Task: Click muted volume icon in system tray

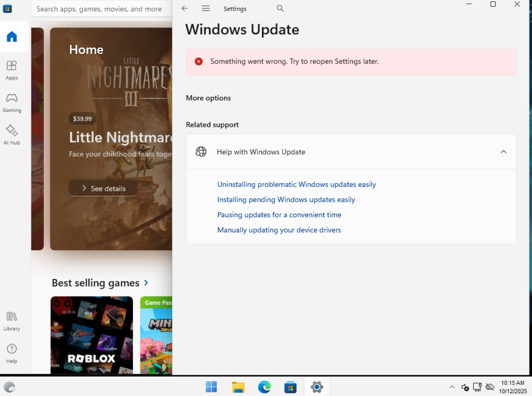Action: point(465,387)
